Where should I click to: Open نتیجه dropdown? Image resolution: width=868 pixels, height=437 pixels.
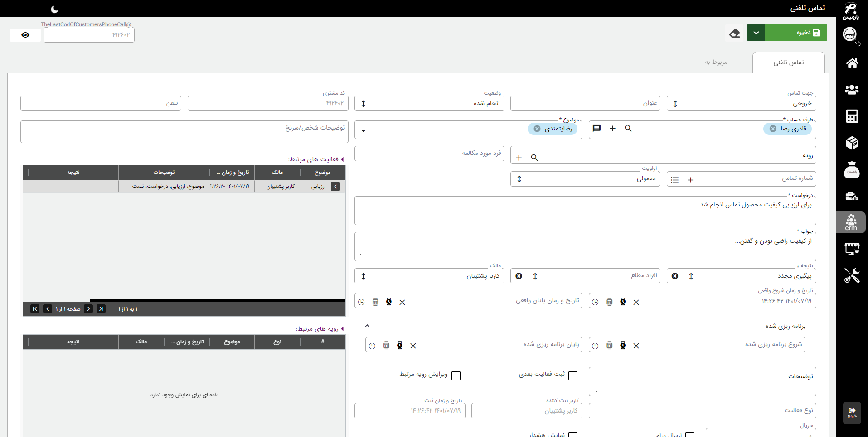click(x=691, y=276)
